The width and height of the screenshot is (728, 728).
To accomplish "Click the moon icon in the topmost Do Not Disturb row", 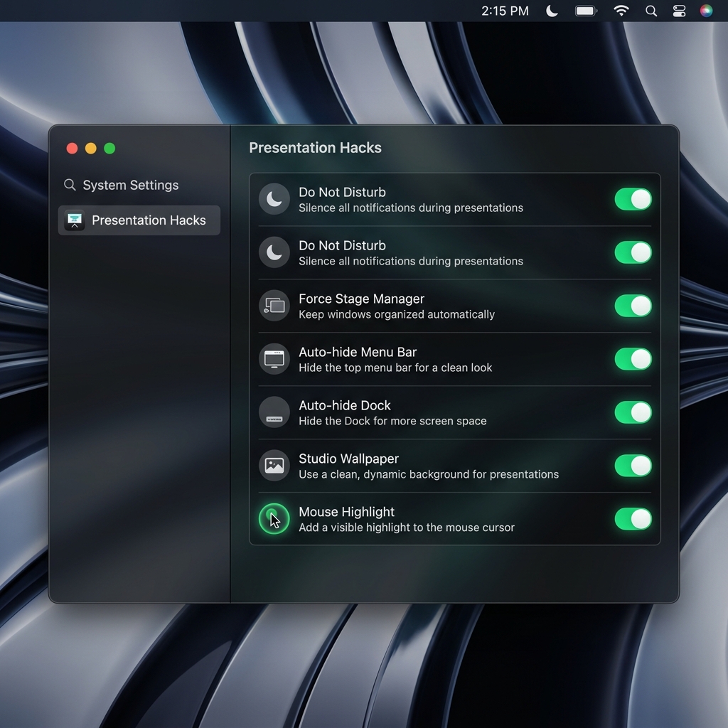I will (x=274, y=199).
